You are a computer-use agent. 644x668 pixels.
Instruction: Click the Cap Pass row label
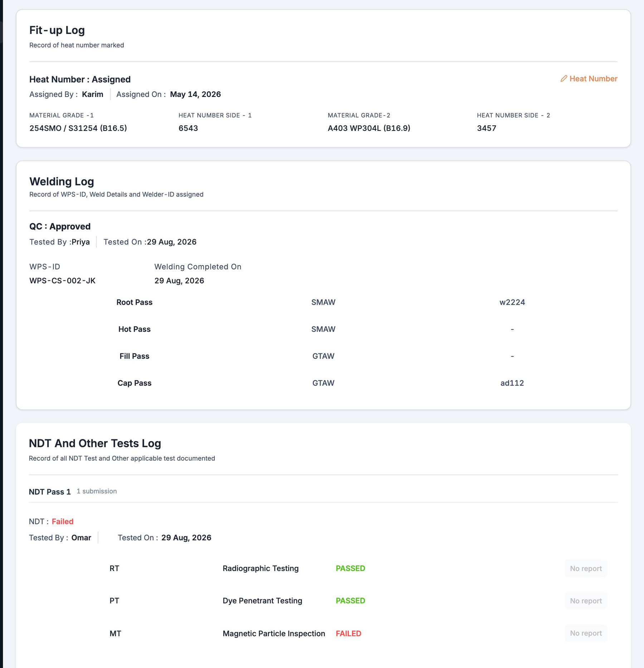click(x=135, y=383)
